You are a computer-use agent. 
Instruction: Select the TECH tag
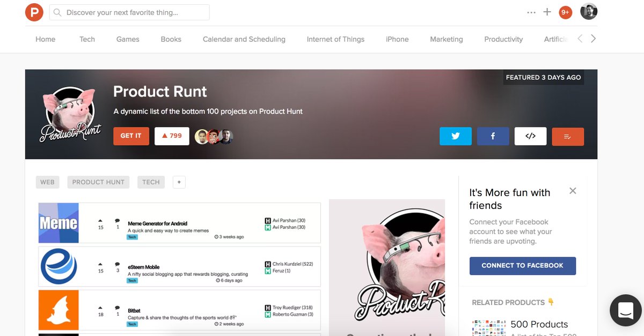[x=151, y=182]
